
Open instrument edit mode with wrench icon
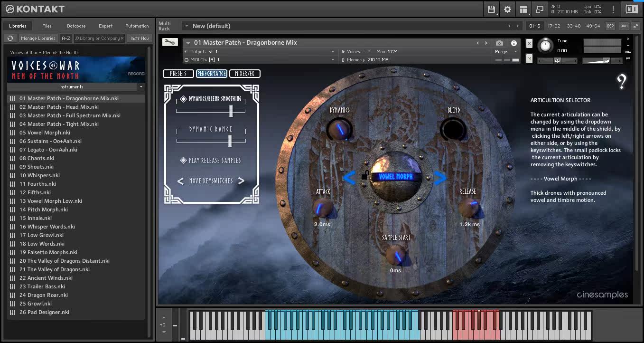[x=169, y=42]
